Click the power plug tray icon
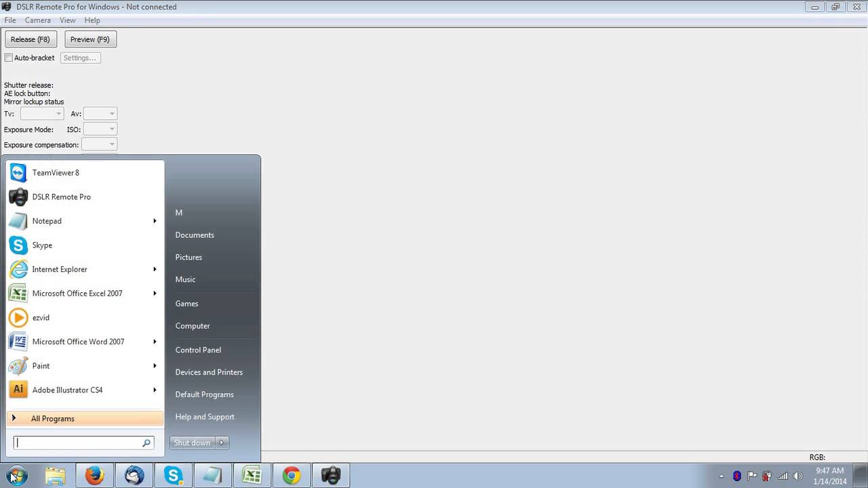The width and height of the screenshot is (868, 488). tap(767, 476)
